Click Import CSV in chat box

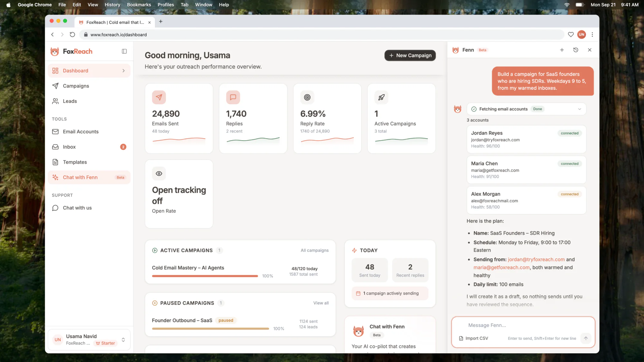pyautogui.click(x=473, y=339)
